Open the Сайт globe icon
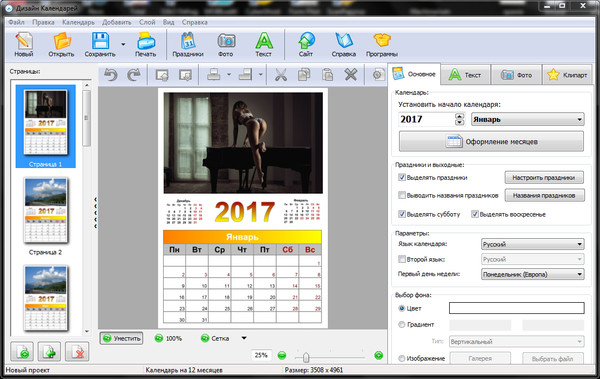 (x=306, y=41)
